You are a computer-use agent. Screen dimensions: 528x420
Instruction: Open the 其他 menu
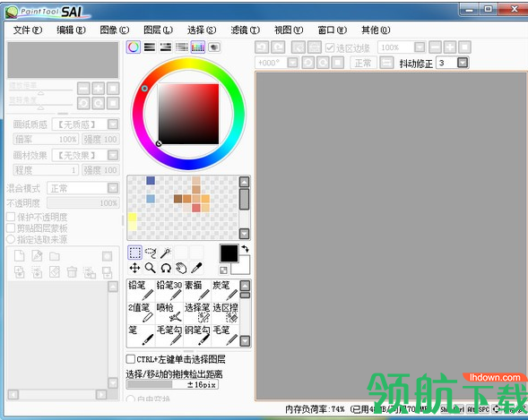(376, 30)
